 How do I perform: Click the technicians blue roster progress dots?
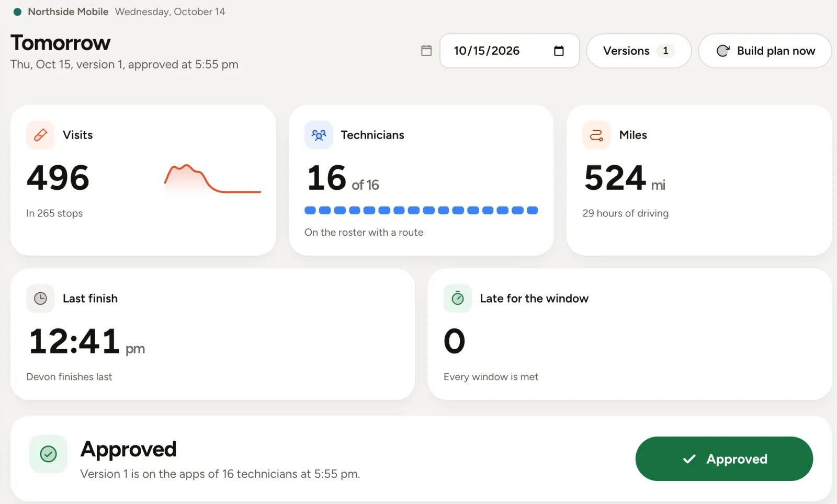point(421,210)
